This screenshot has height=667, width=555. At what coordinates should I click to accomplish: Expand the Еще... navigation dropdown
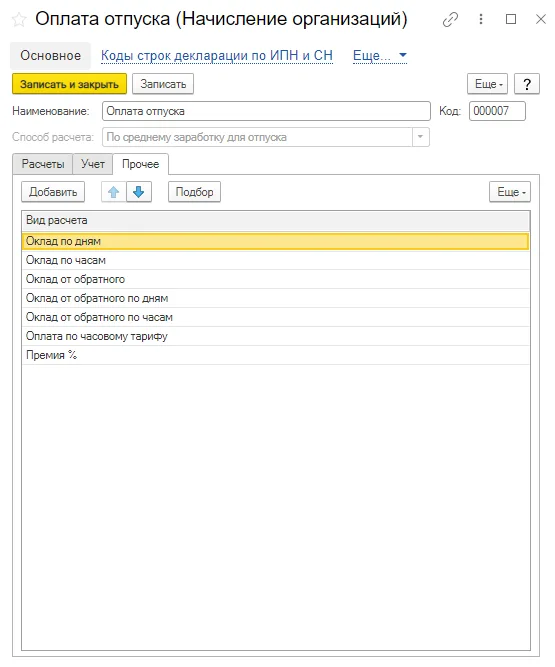(x=380, y=56)
